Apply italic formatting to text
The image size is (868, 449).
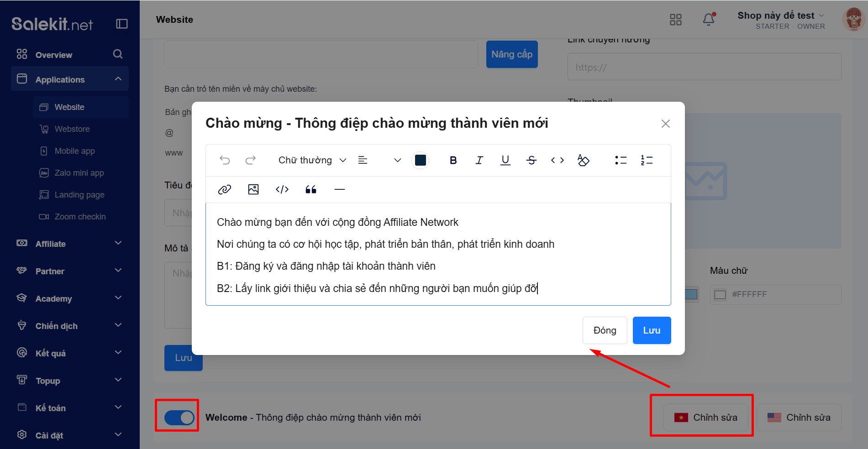[479, 160]
